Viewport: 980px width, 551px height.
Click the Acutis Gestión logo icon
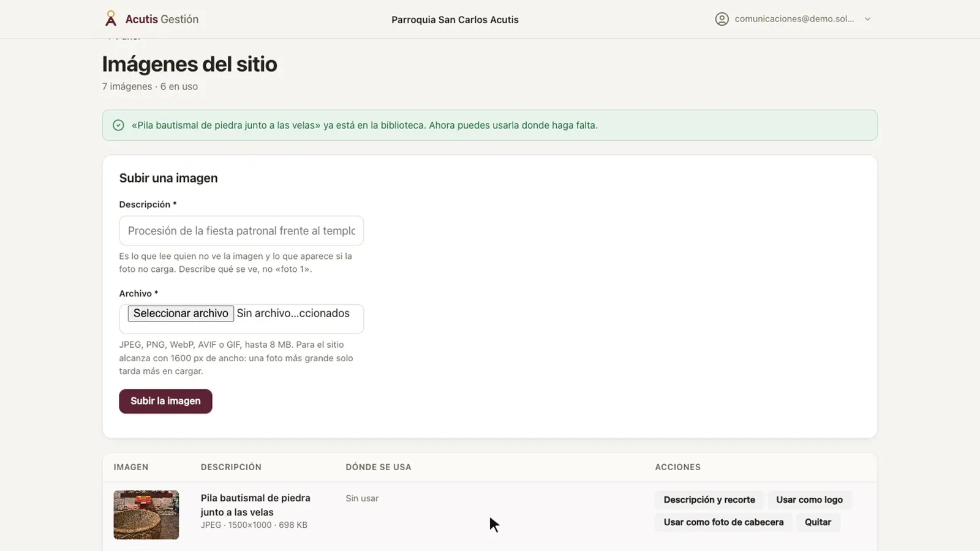pyautogui.click(x=111, y=19)
